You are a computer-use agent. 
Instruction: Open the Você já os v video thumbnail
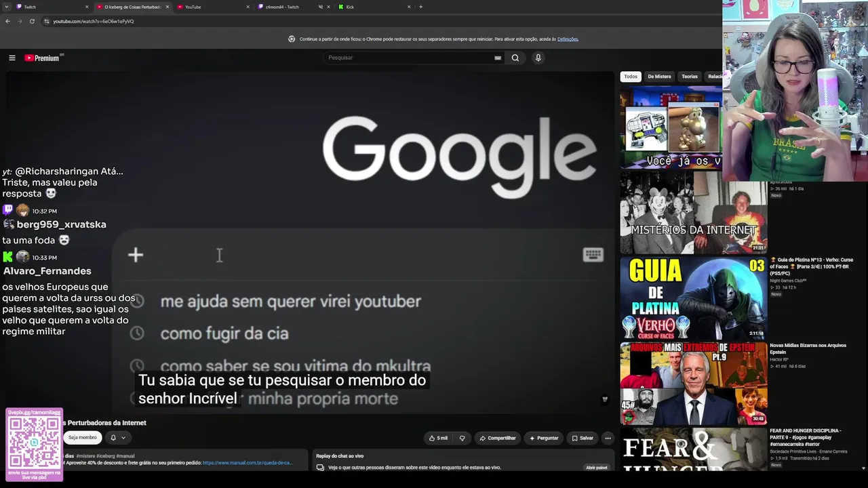coord(671,127)
